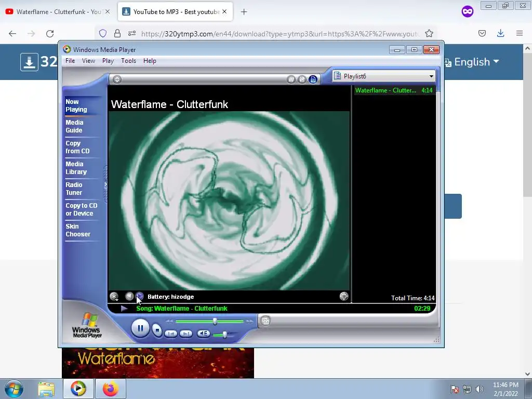Open the Tools menu

click(x=129, y=61)
